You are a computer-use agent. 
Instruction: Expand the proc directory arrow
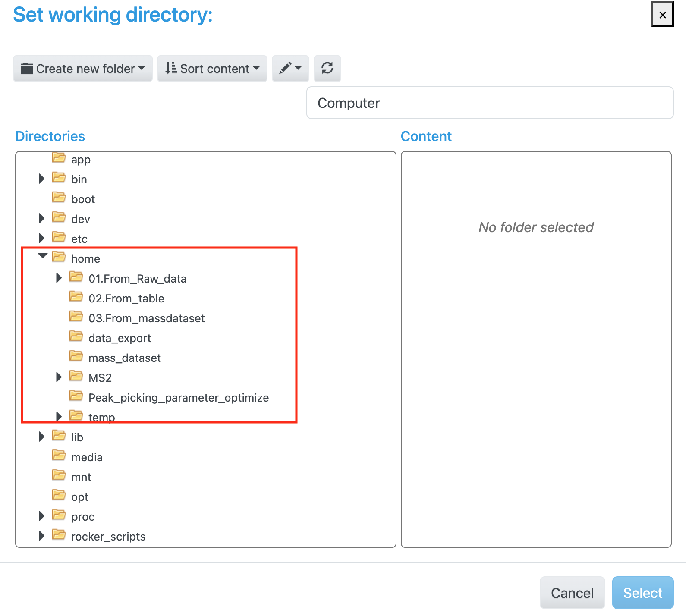pos(41,516)
